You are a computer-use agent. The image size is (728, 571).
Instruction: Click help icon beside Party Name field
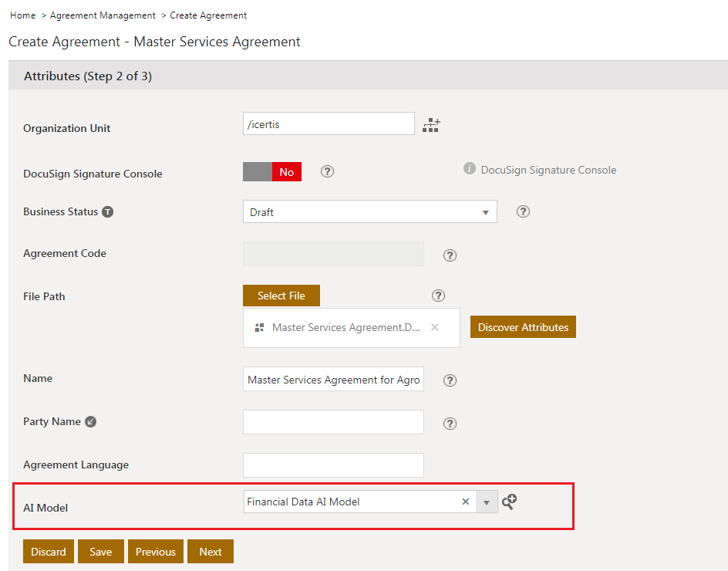tap(450, 423)
